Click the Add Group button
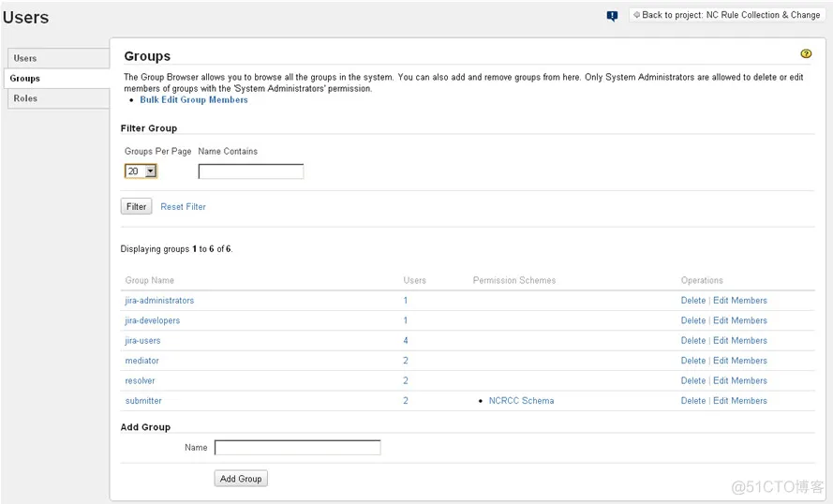 click(x=241, y=479)
